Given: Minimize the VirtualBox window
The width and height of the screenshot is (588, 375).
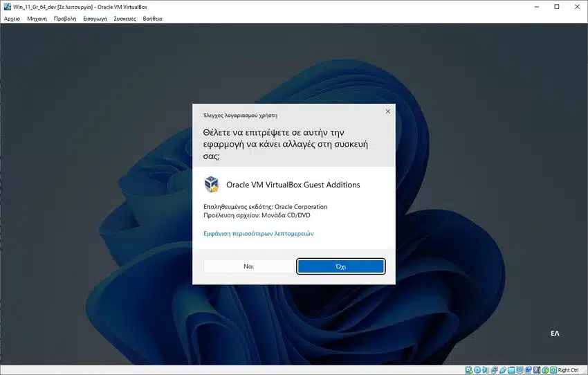Looking at the screenshot, I should click(x=537, y=7).
